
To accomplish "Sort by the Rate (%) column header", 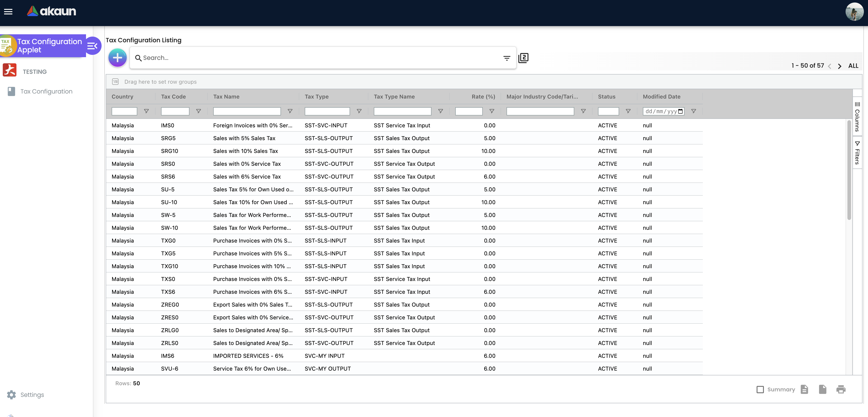I will 483,96.
